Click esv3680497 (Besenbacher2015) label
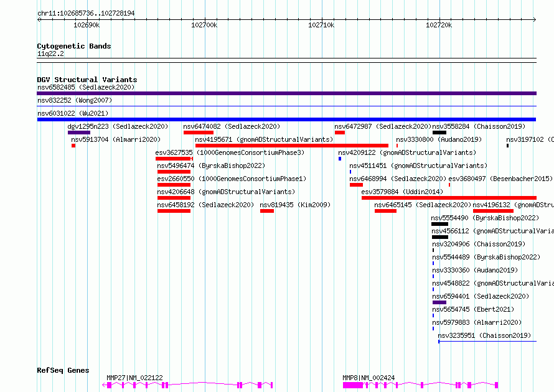This screenshot has height=392, width=554. 500,179
